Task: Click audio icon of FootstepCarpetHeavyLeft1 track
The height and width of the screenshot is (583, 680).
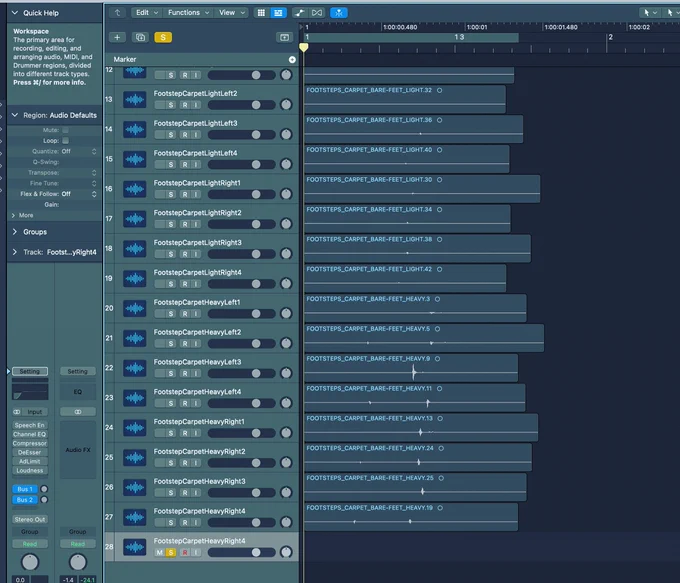Action: 134,308
